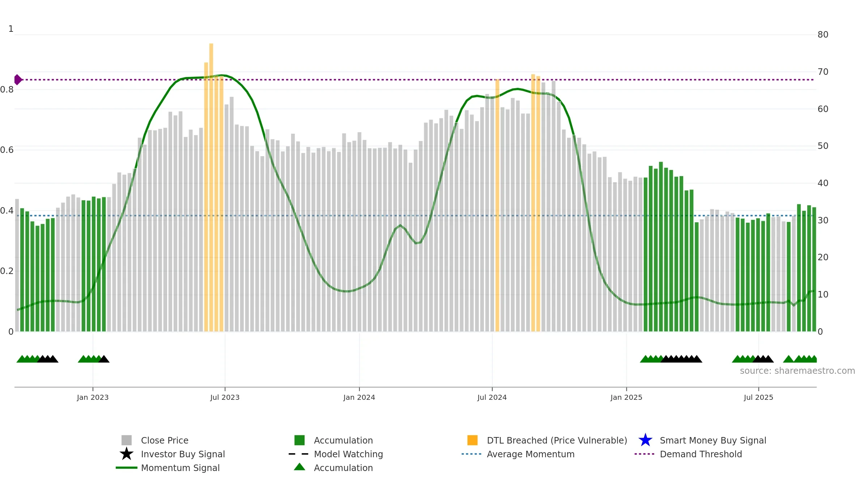Click the Jan 2024 axis label
The width and height of the screenshot is (868, 488).
pos(359,397)
